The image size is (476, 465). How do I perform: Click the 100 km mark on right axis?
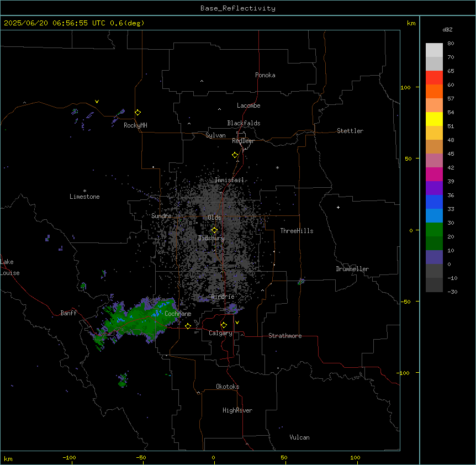(405, 87)
